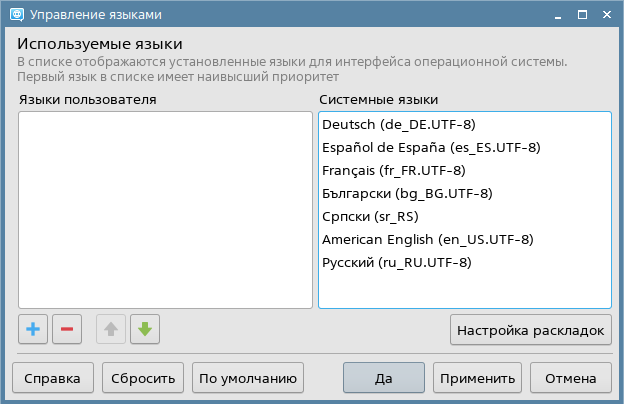This screenshot has width=624, height=404.
Task: Close the Управление языками window
Action: coord(605,15)
